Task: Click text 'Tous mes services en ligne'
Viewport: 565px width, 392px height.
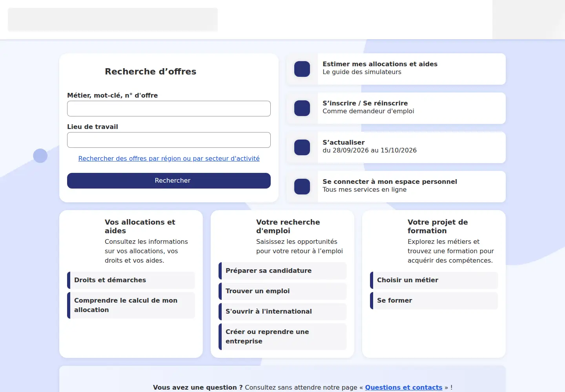Action: tap(365, 190)
